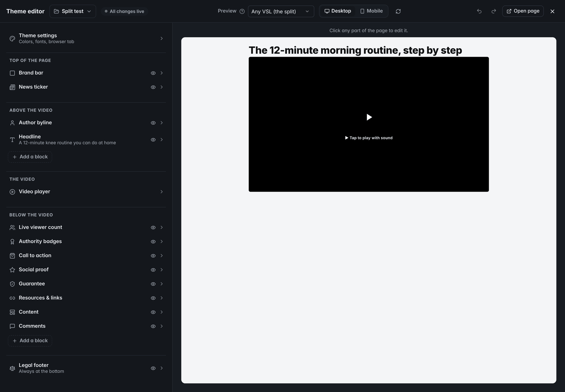
Task: Click the All changes live status pill
Action: pyautogui.click(x=124, y=11)
